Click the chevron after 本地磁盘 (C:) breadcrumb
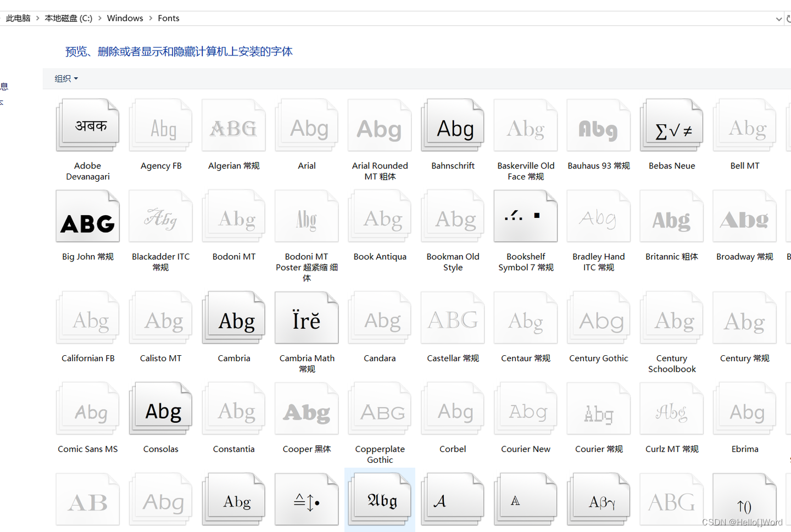 tap(100, 18)
